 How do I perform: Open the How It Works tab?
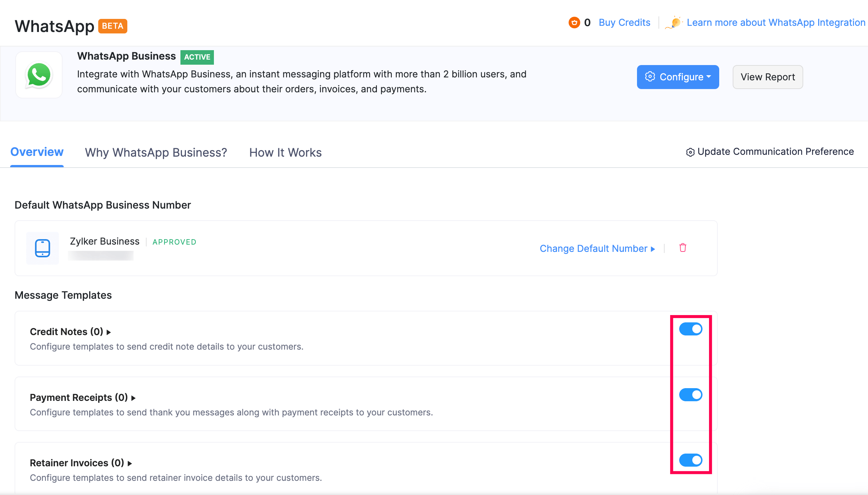pos(285,153)
